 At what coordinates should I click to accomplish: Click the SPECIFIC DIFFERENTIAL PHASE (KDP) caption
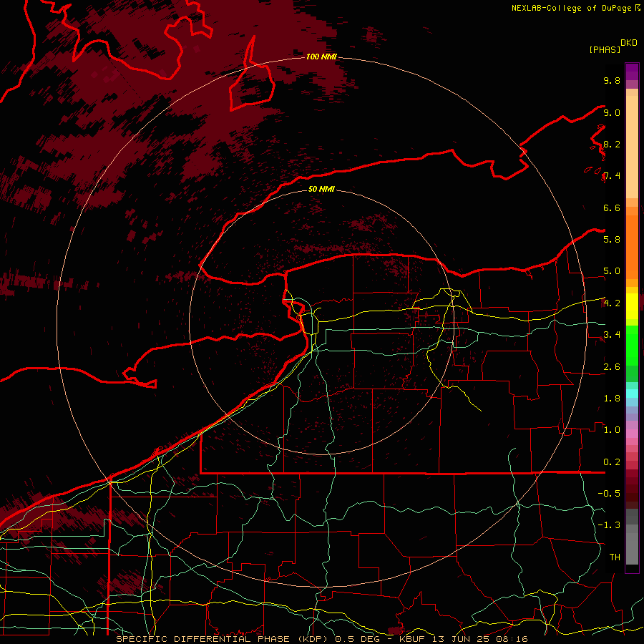(x=223, y=639)
